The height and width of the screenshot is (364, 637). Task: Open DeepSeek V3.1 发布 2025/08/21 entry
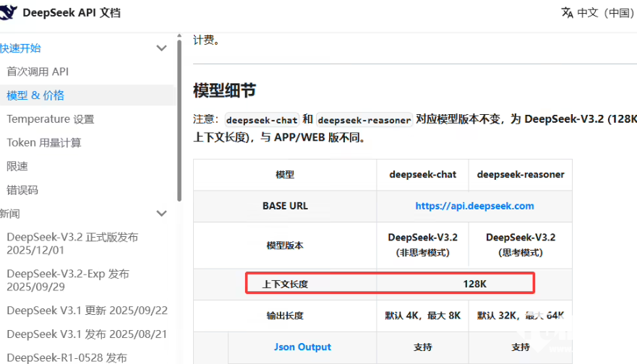click(87, 334)
